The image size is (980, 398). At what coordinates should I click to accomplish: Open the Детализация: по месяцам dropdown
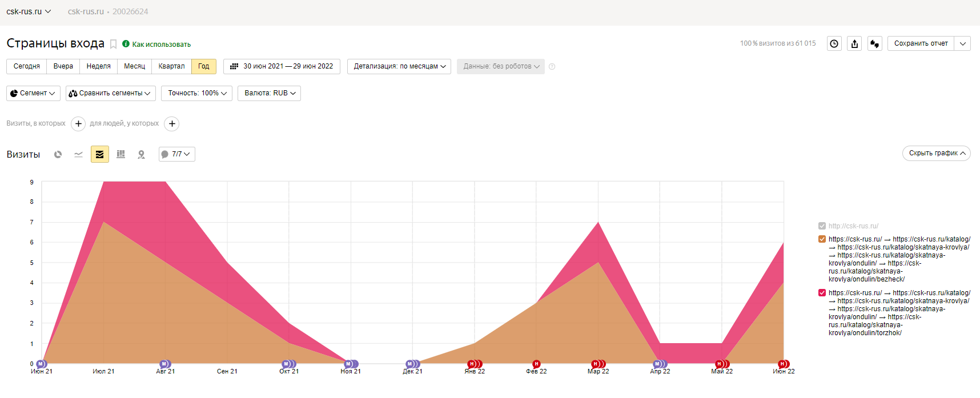click(x=399, y=66)
